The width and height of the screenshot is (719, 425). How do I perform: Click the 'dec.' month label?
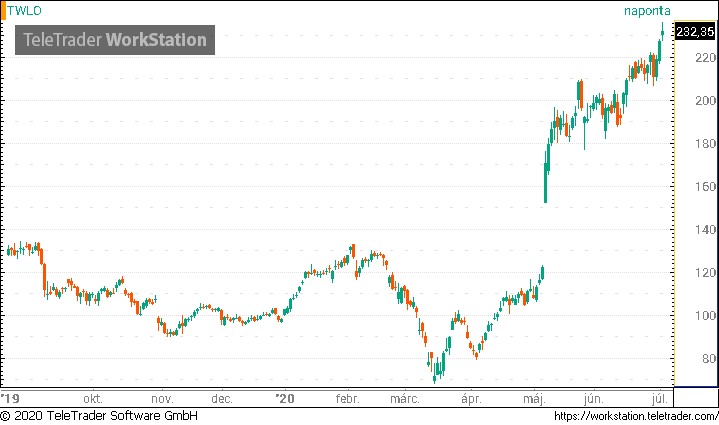(x=222, y=398)
